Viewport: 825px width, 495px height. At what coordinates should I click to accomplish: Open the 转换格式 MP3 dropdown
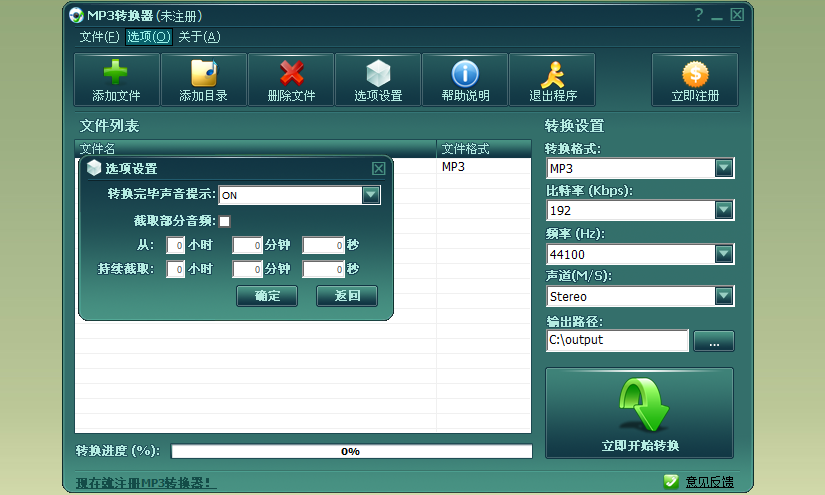tap(723, 168)
